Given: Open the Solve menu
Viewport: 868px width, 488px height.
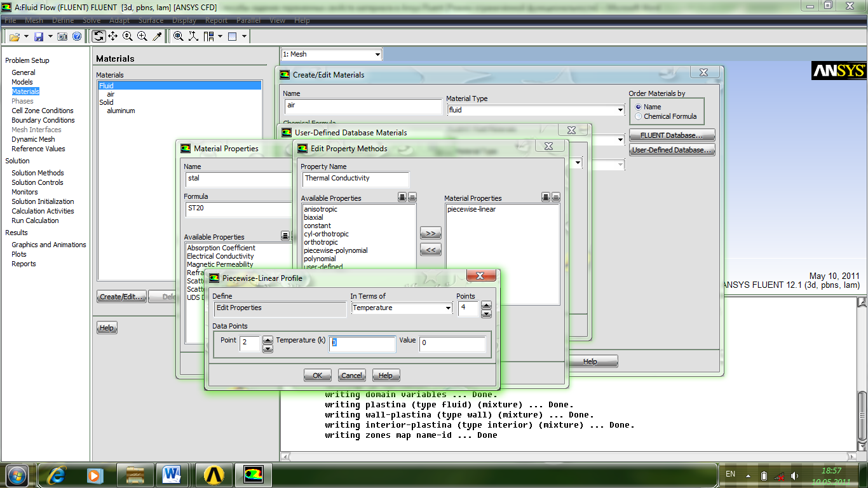Looking at the screenshot, I should 92,20.
